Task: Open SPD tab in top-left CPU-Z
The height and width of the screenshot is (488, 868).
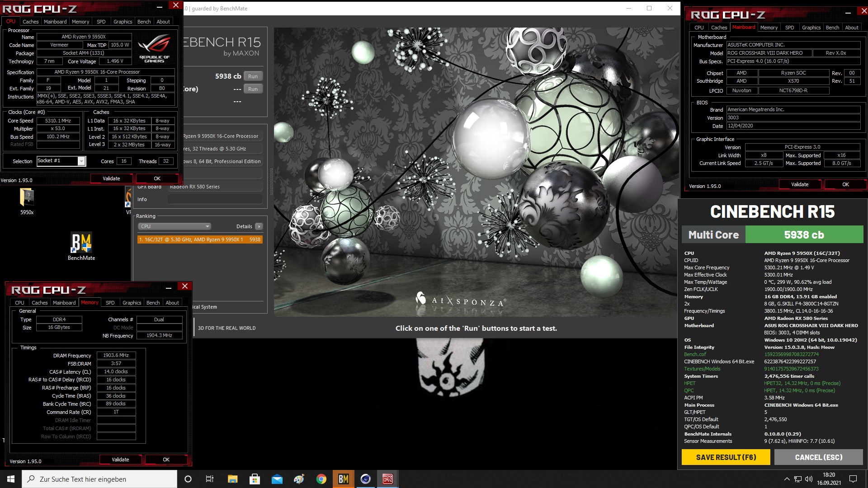Action: click(x=101, y=22)
